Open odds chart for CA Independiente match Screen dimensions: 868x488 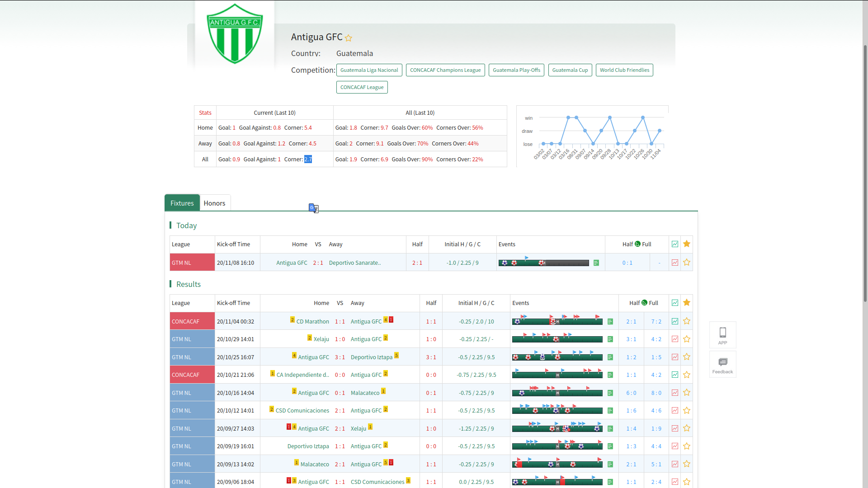click(675, 375)
